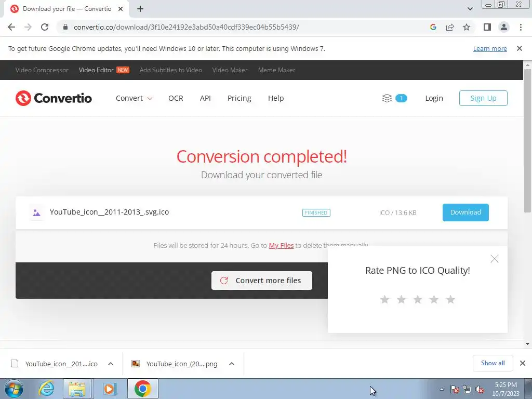Click the blue files count badge
The image size is (532, 399).
(401, 98)
